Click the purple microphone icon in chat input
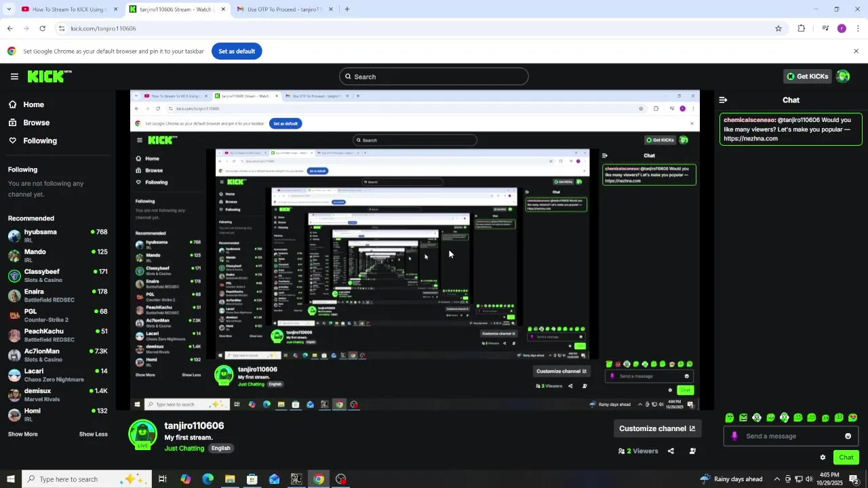Image resolution: width=868 pixels, height=488 pixels. click(734, 436)
